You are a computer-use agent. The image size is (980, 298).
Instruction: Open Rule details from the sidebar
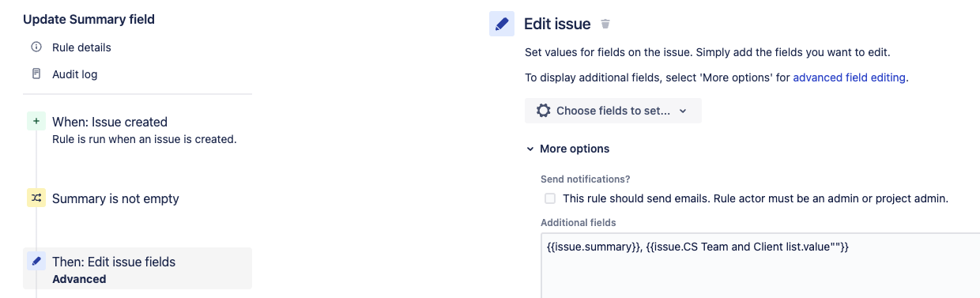point(81,47)
